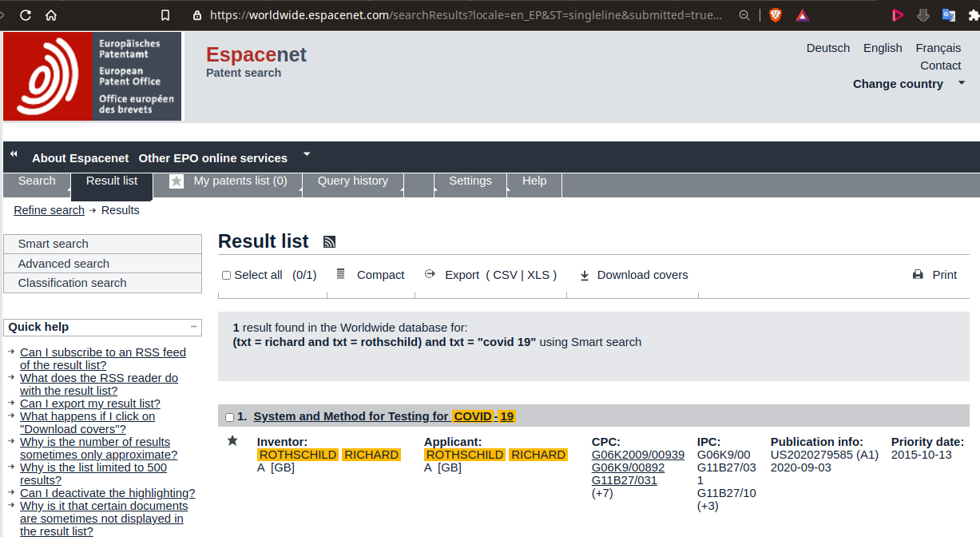Image resolution: width=980 pixels, height=537 pixels.
Task: Open the Other EPO online services dropdown arrow
Action: pos(307,154)
